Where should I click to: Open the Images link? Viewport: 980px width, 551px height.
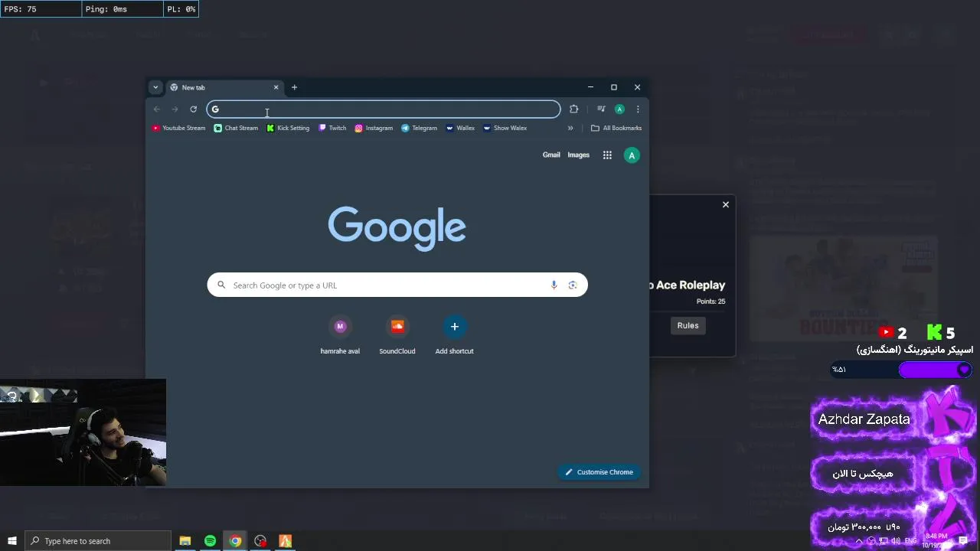point(578,155)
